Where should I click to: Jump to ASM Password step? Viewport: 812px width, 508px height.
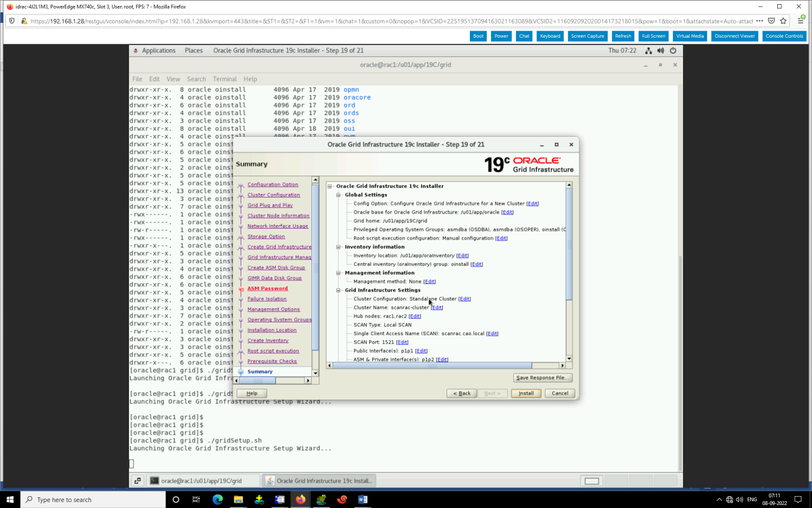267,289
